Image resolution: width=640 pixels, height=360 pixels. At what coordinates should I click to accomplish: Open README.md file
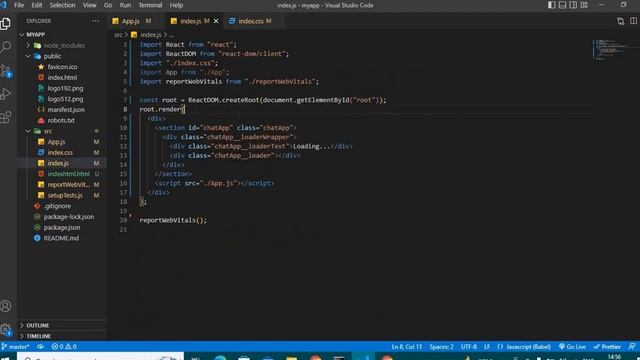(62, 238)
